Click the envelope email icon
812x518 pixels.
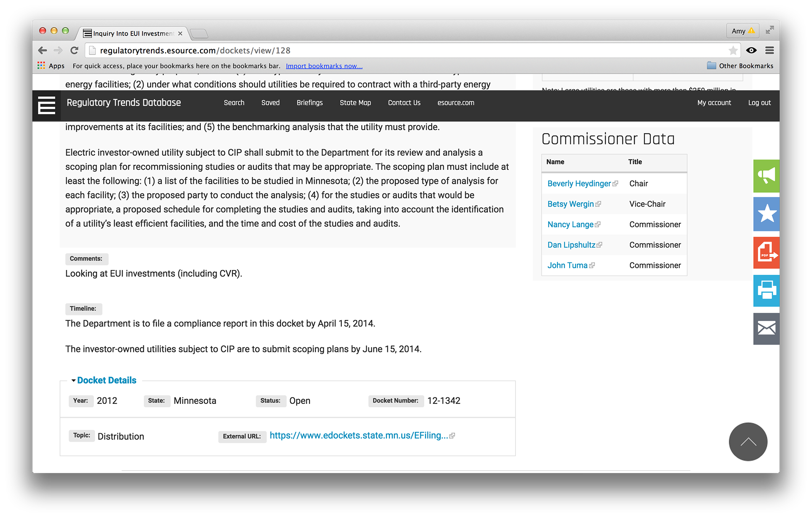tap(766, 328)
